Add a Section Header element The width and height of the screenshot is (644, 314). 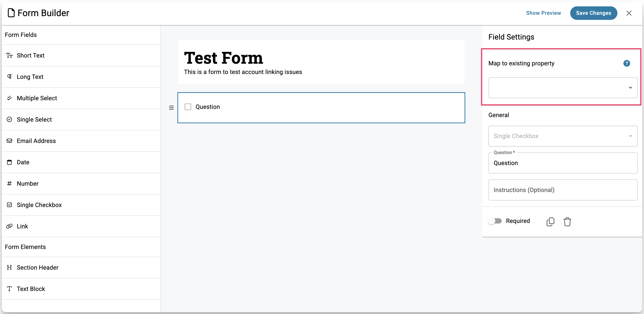click(x=37, y=268)
